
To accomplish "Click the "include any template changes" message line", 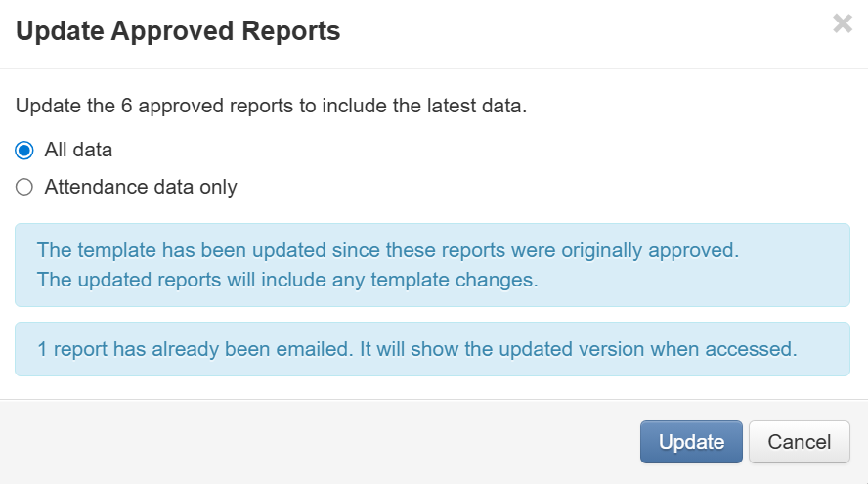I will coord(287,280).
